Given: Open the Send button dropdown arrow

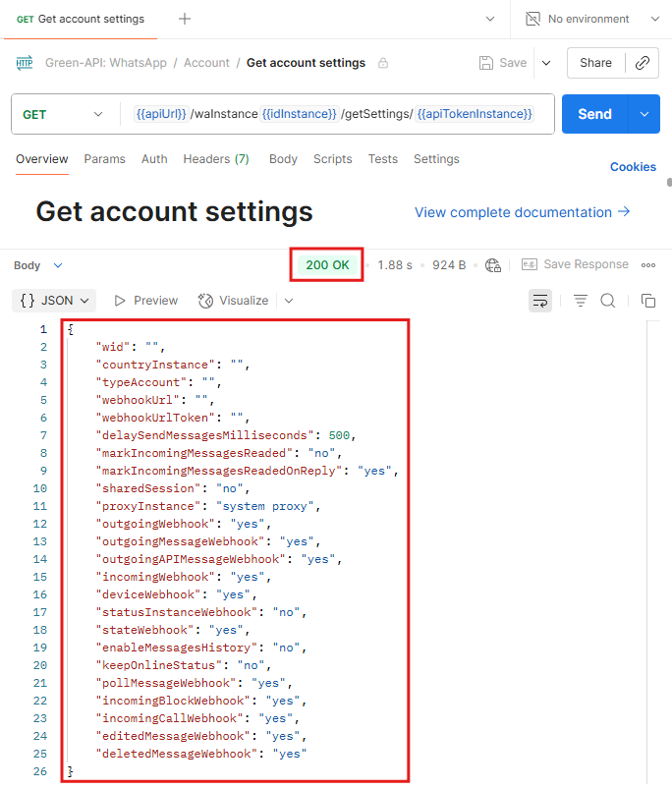Looking at the screenshot, I should click(x=644, y=114).
